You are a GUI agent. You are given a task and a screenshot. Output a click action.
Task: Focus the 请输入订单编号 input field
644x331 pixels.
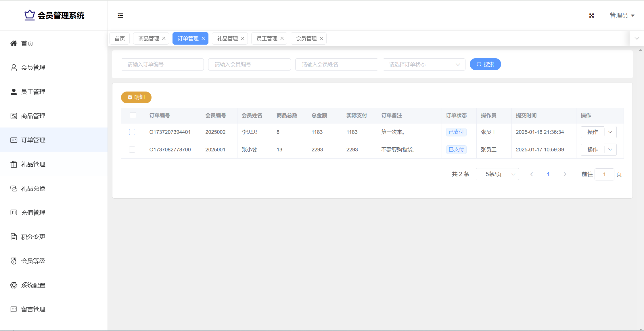[162, 64]
